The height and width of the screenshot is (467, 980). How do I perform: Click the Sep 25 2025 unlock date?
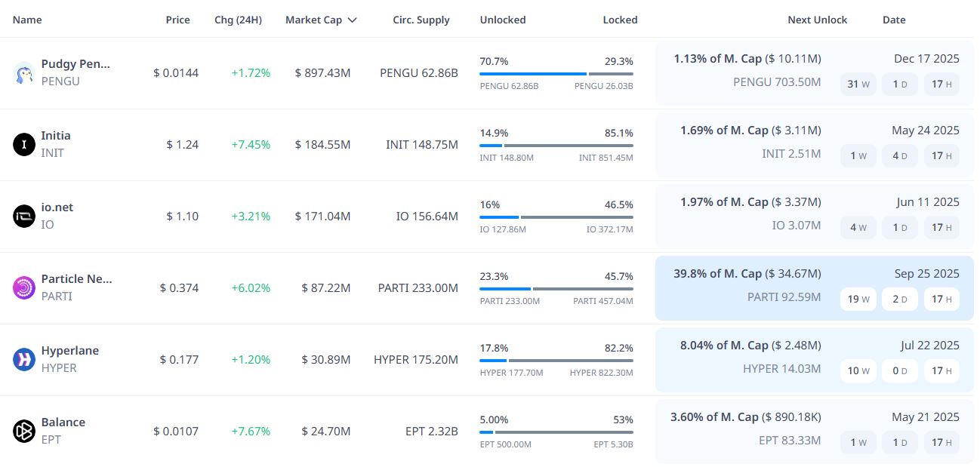coord(926,274)
